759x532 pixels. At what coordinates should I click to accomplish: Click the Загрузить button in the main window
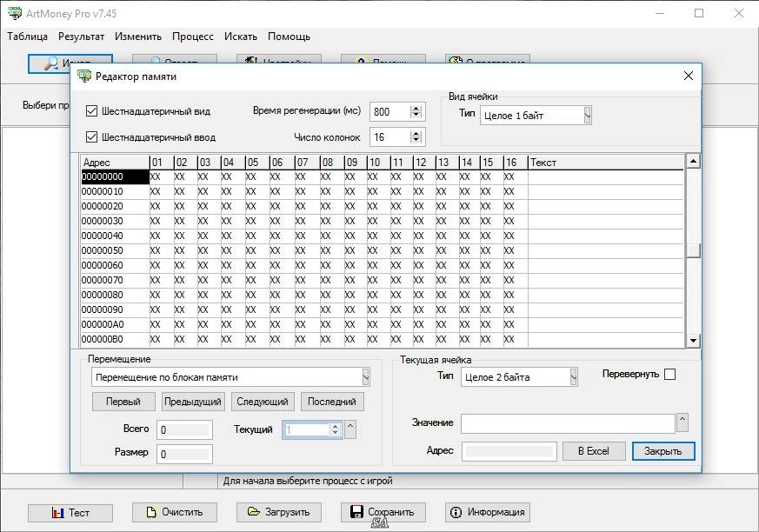(x=279, y=512)
